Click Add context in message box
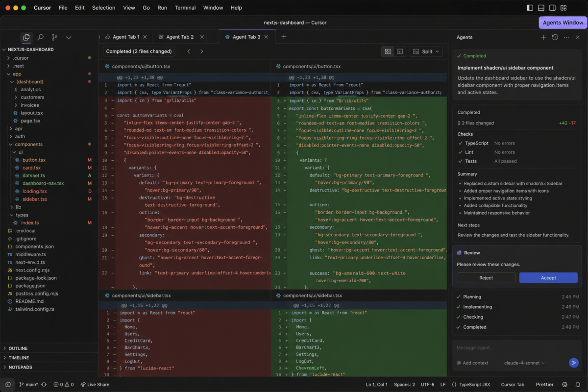The height and width of the screenshot is (392, 588). point(472,363)
